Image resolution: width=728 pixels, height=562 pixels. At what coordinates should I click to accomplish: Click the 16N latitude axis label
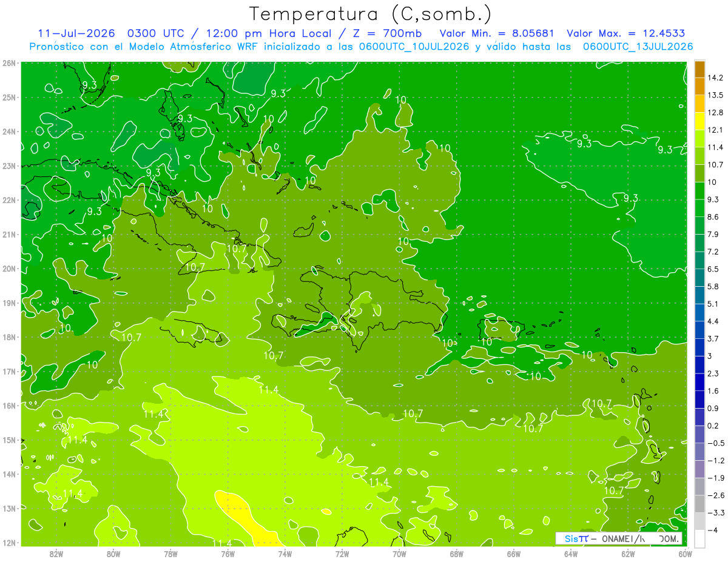coord(8,406)
